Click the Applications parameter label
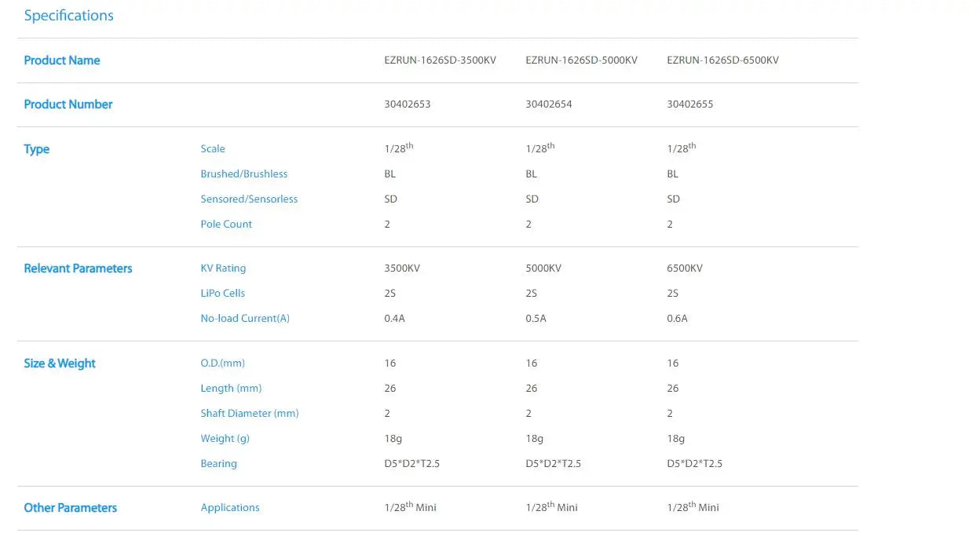The height and width of the screenshot is (544, 980). pyautogui.click(x=230, y=508)
